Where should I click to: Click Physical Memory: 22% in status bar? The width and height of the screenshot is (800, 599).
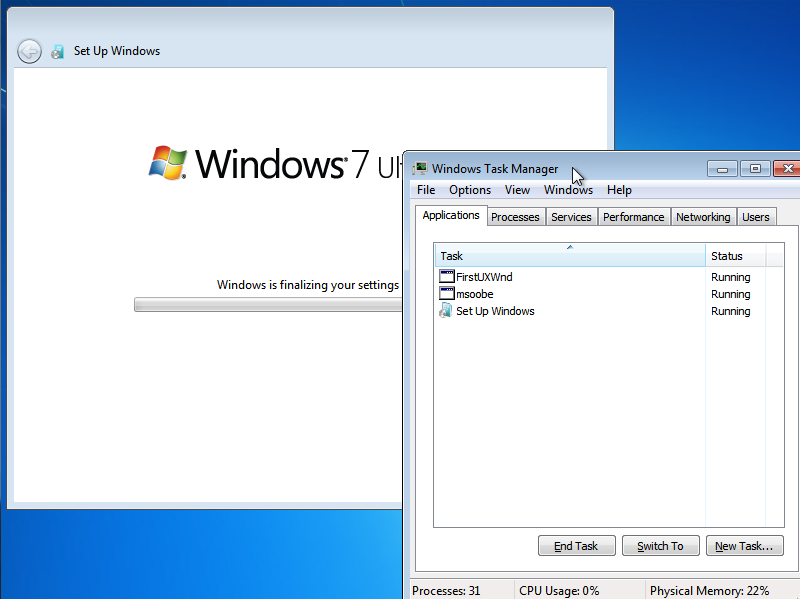(709, 590)
